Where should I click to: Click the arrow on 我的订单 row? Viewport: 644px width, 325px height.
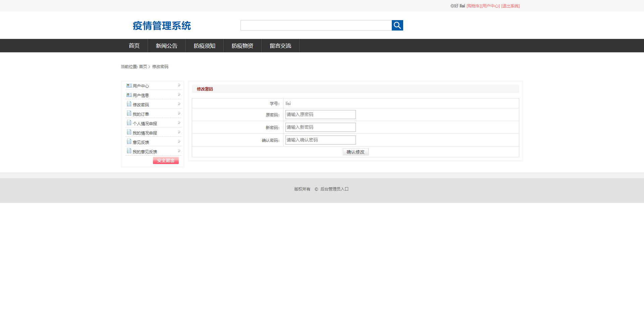(x=179, y=113)
